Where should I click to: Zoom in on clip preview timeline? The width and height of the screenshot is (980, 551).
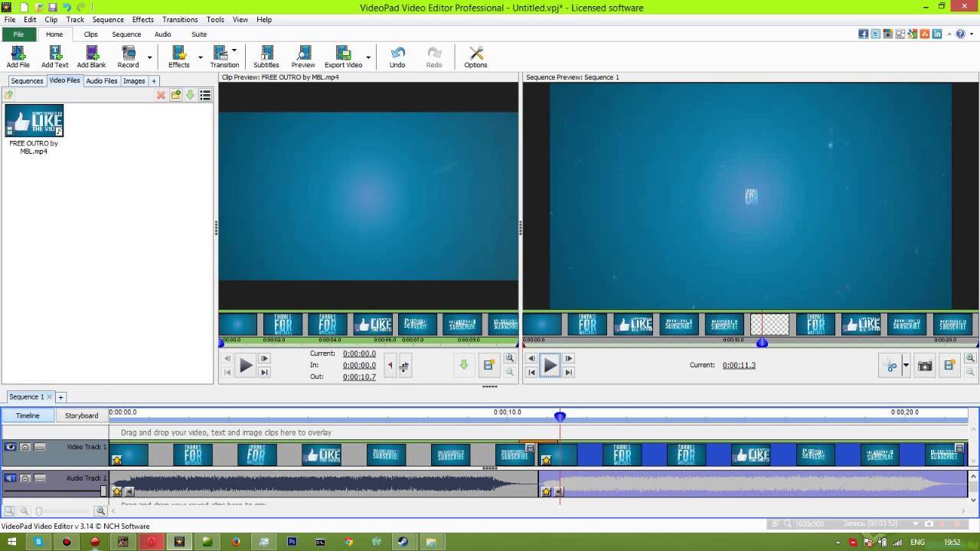(x=510, y=358)
